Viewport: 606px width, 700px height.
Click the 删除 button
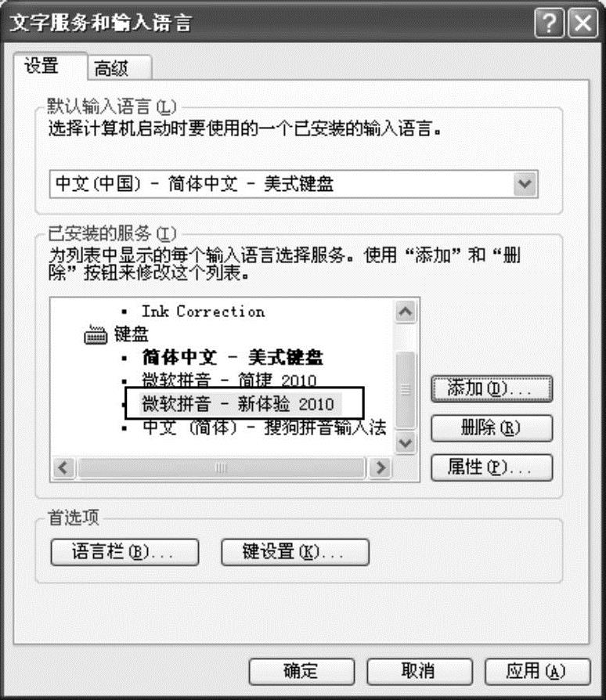tap(492, 428)
